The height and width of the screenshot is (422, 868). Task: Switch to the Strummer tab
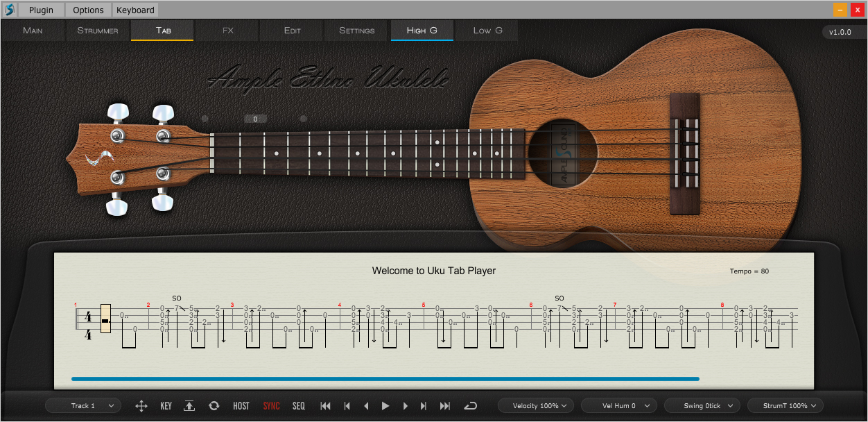click(98, 31)
